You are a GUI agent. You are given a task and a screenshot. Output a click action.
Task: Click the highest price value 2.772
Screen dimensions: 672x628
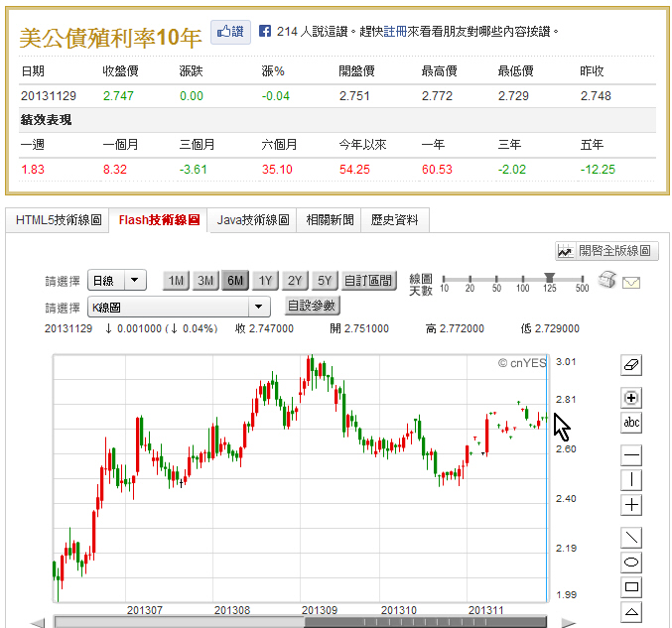point(437,96)
